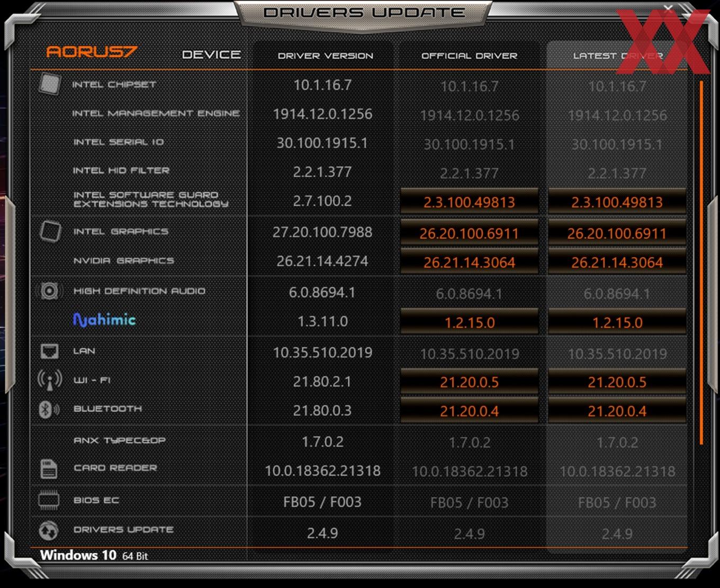Click Intel Software Guard Extensions Technology label

(x=151, y=200)
